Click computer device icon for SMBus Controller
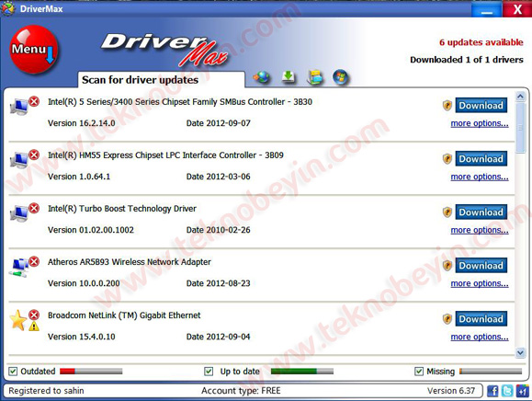532x401 pixels. point(19,108)
